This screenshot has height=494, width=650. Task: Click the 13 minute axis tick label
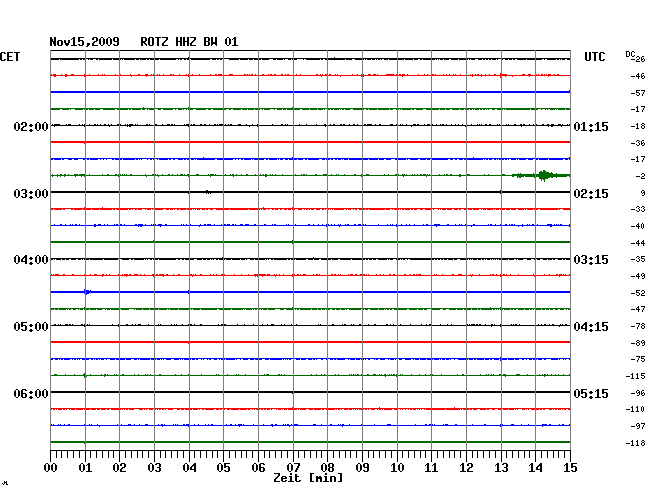[501, 467]
